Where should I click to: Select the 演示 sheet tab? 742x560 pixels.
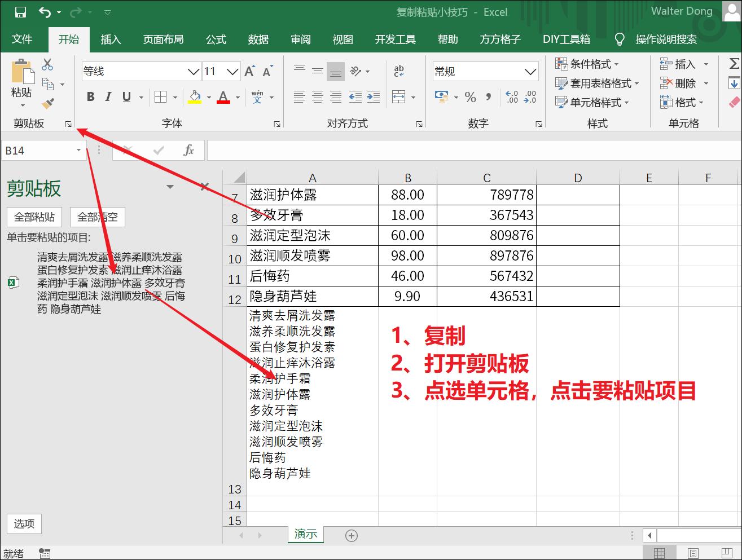tap(305, 535)
